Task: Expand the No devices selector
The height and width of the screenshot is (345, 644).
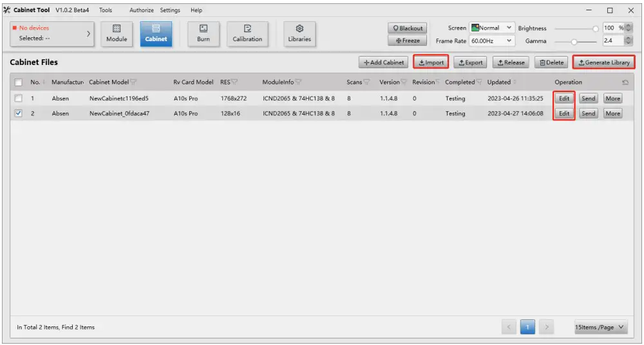Action: pos(52,33)
